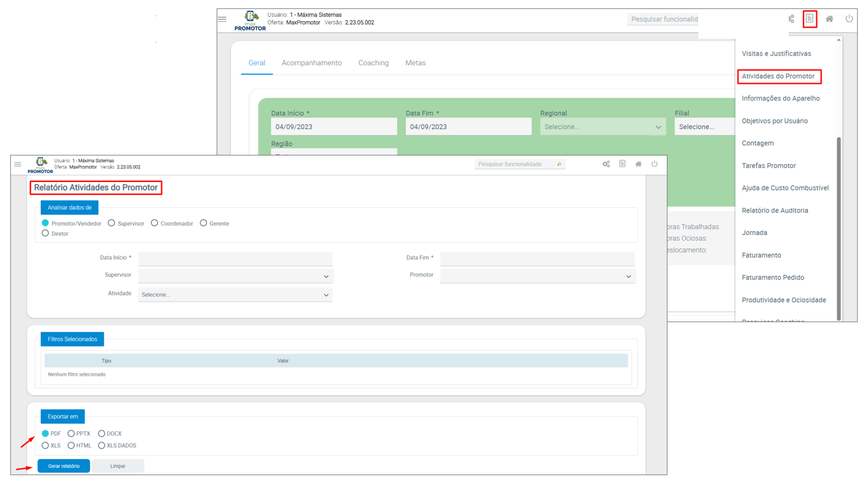
Task: Click the gears icon in the Relatório window header
Action: tap(606, 165)
